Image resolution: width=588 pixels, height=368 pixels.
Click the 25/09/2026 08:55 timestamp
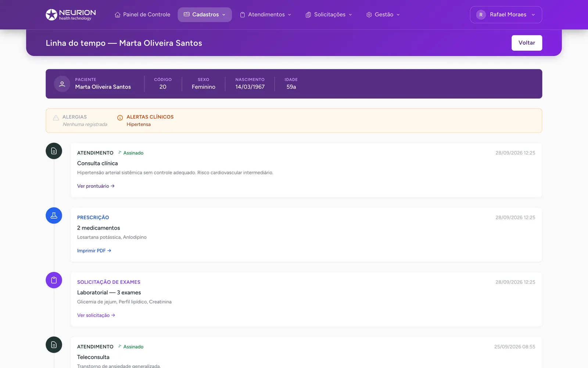pyautogui.click(x=514, y=347)
